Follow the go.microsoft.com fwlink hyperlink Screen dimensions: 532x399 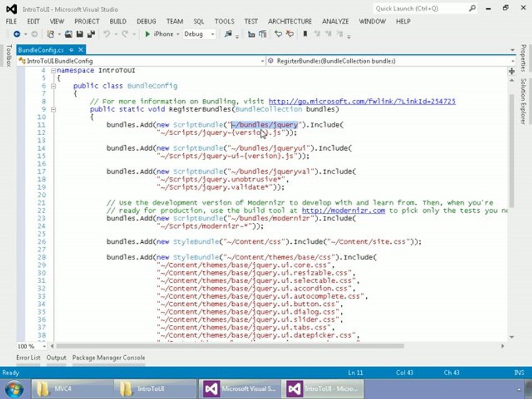(x=362, y=101)
